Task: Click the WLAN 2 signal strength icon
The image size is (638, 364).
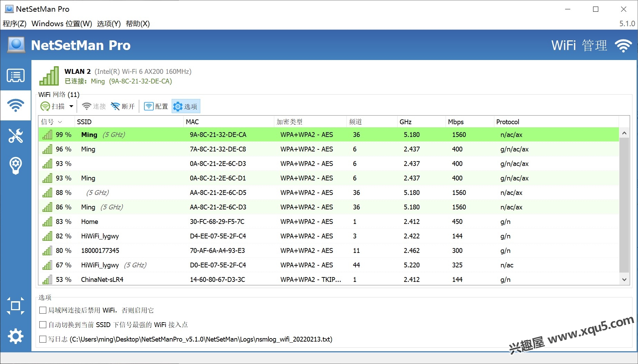Action: tap(49, 76)
